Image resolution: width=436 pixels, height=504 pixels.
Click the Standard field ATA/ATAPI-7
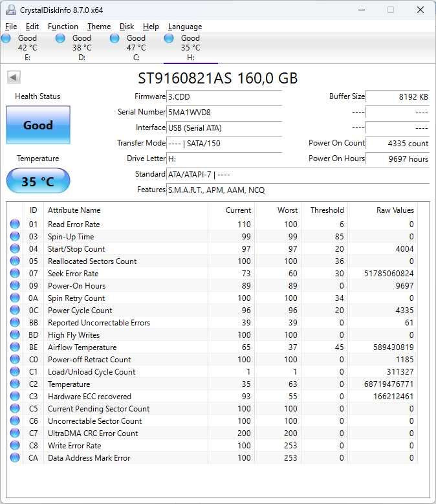tap(298, 175)
